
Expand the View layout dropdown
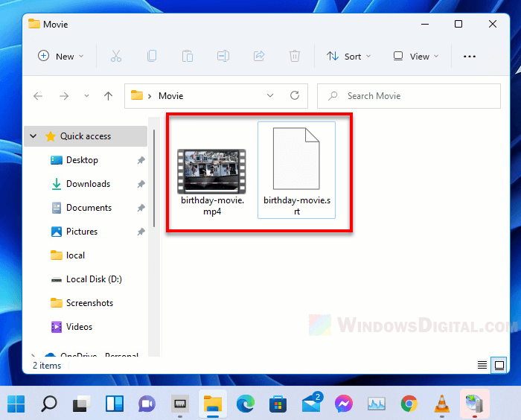pos(416,56)
